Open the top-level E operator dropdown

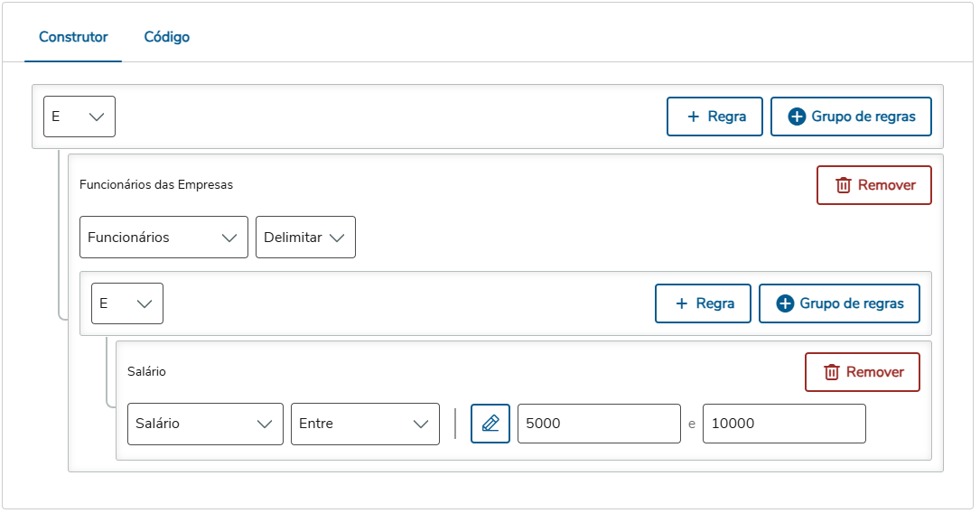(x=79, y=117)
